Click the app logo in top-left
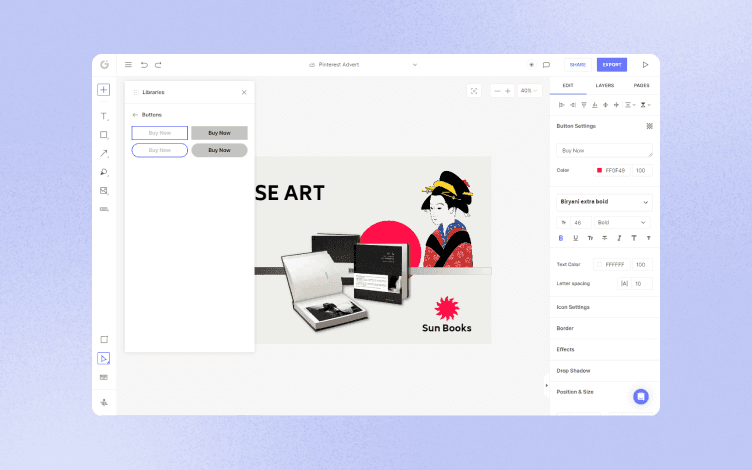752x470 pixels. click(x=105, y=65)
